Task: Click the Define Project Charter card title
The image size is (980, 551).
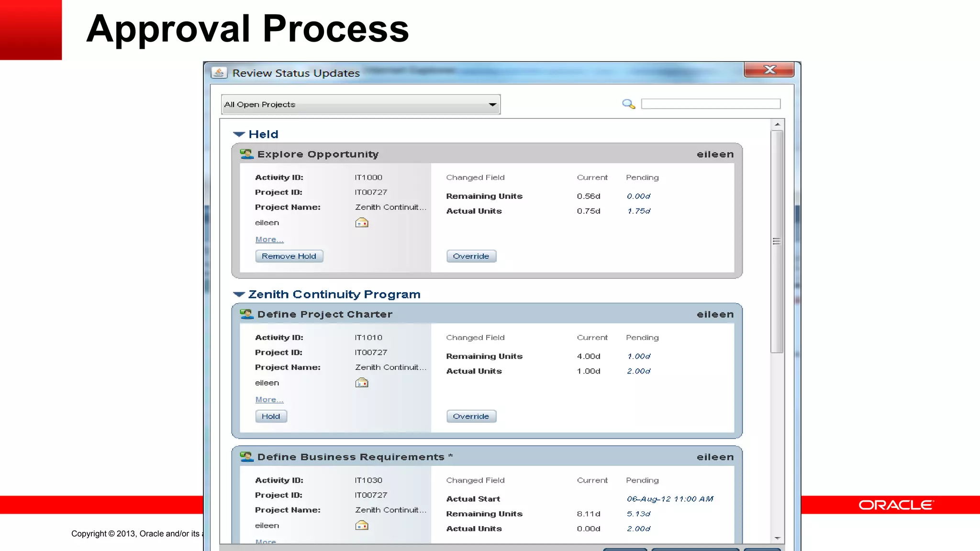Action: (x=325, y=314)
